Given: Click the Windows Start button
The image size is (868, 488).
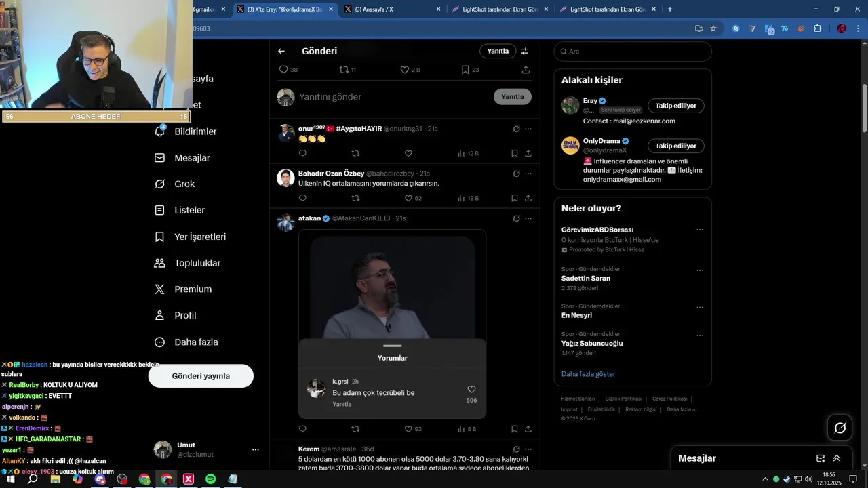Looking at the screenshot, I should pos(10,479).
